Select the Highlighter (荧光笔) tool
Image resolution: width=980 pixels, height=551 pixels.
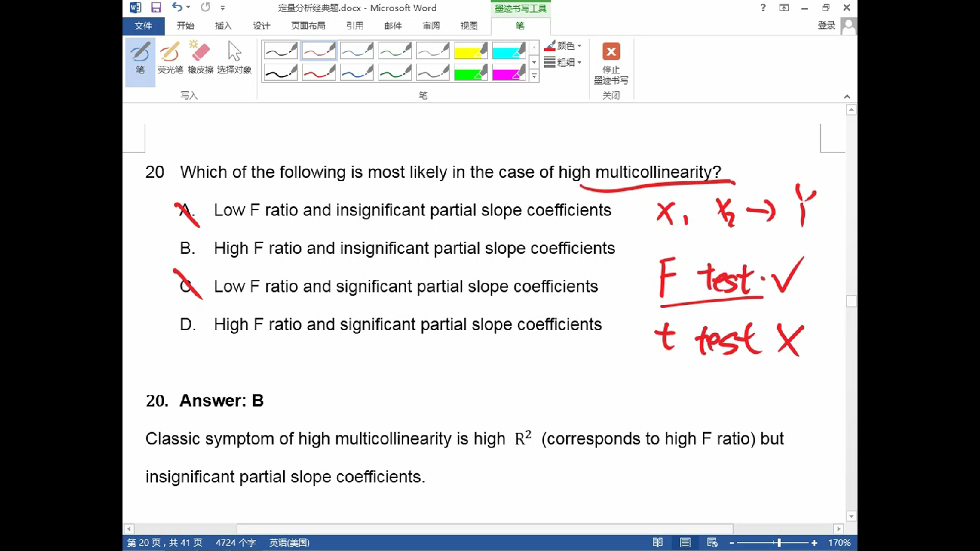click(170, 58)
